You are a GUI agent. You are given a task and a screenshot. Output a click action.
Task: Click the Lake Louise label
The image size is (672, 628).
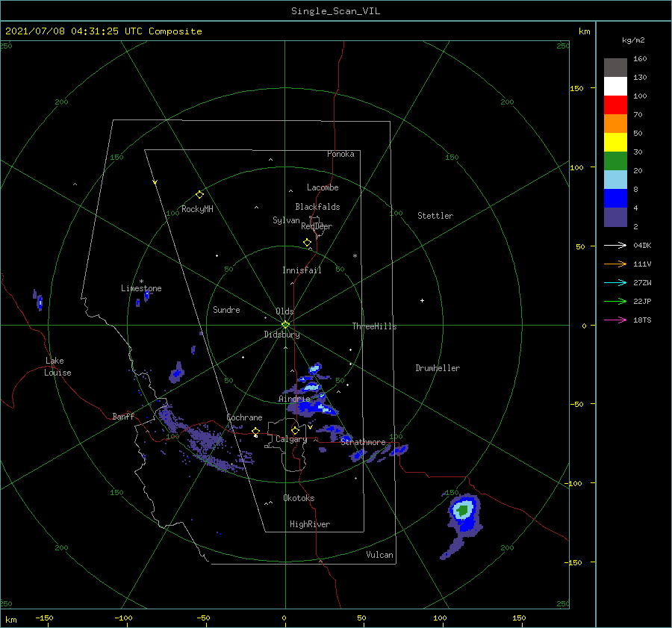click(x=57, y=367)
